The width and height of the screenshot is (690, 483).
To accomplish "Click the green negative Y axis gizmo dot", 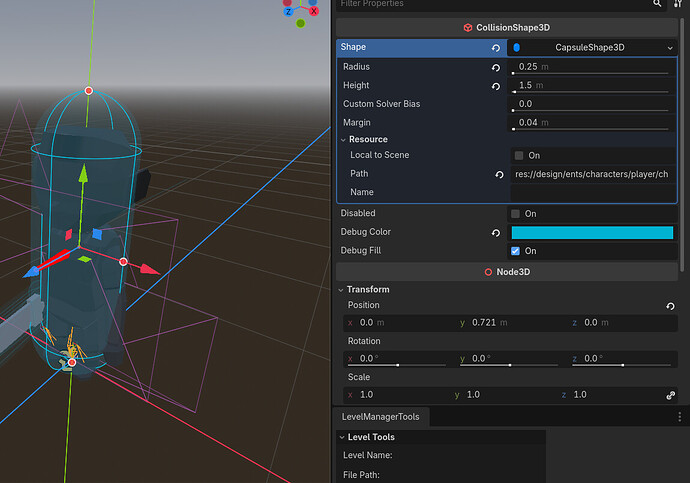I will (x=301, y=23).
